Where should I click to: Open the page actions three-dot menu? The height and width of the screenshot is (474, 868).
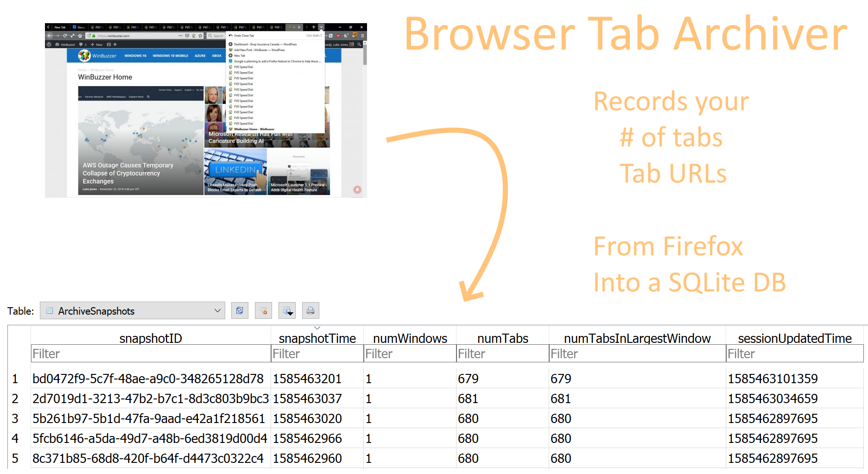[x=180, y=36]
